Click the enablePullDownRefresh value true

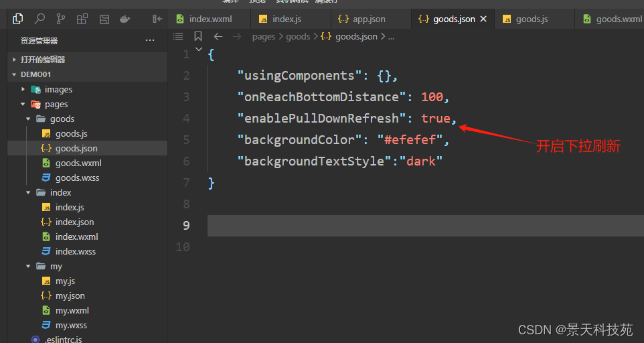pos(436,119)
